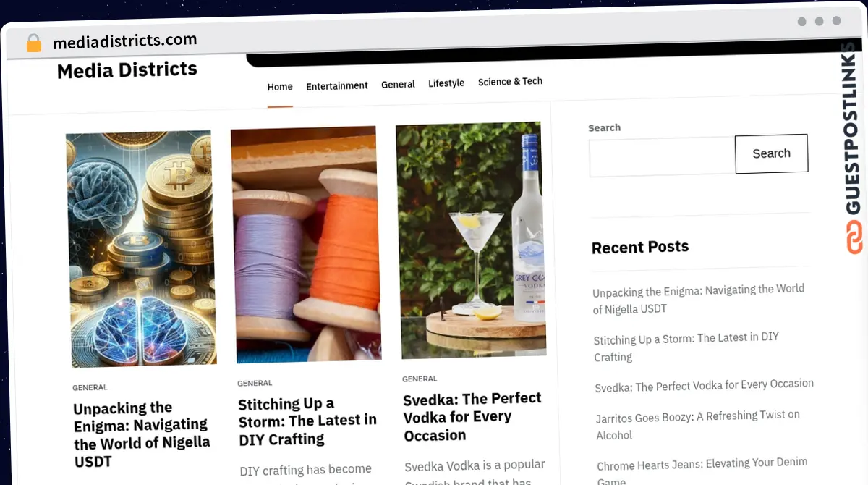The image size is (868, 485).
Task: Go to the General menu item
Action: [x=398, y=84]
